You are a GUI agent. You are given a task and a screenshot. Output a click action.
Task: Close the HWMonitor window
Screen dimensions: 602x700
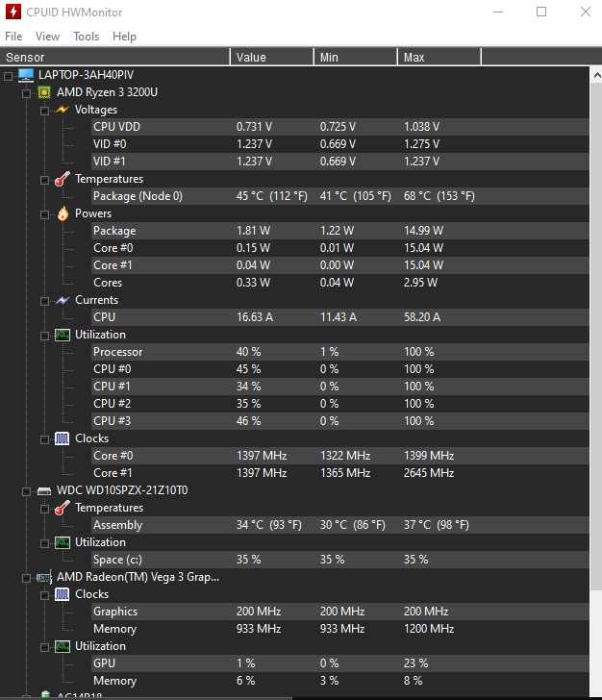click(x=585, y=12)
